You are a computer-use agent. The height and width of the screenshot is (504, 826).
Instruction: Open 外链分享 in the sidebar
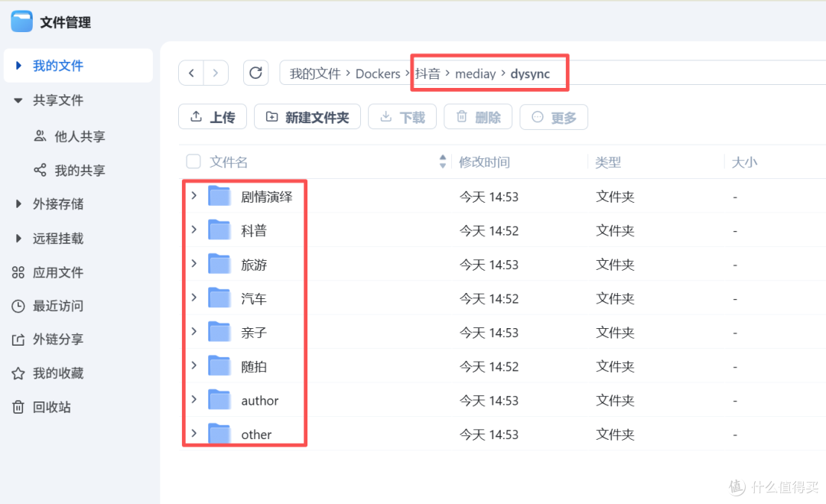(48, 339)
